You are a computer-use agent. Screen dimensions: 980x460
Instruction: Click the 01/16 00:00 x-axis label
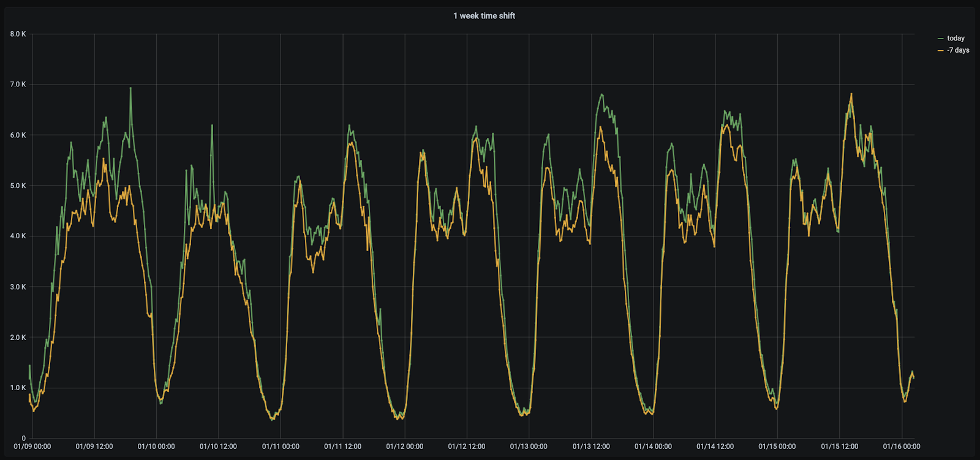(901, 447)
